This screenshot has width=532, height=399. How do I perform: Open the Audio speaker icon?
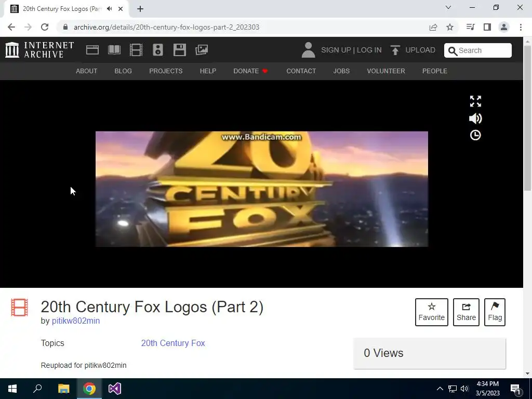(158, 50)
